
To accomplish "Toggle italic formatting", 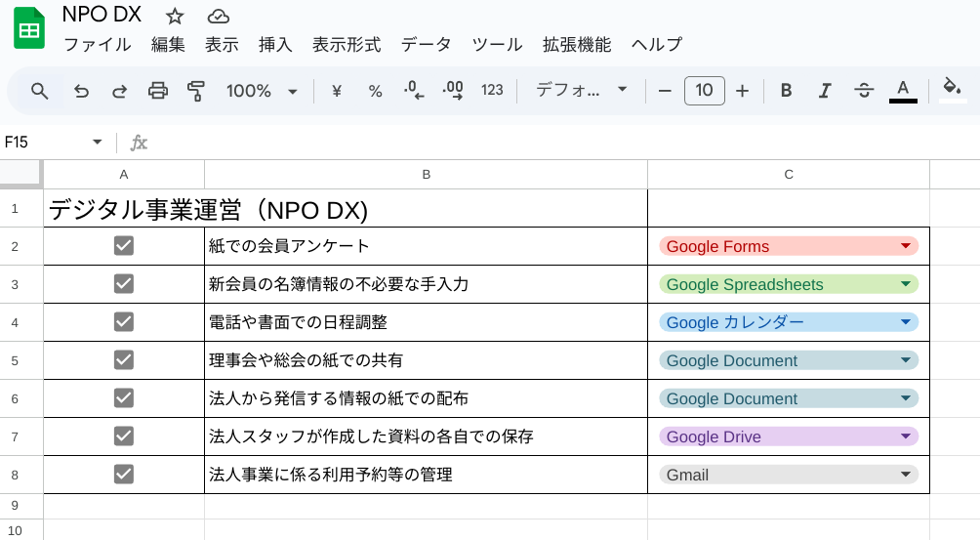I will click(x=825, y=91).
